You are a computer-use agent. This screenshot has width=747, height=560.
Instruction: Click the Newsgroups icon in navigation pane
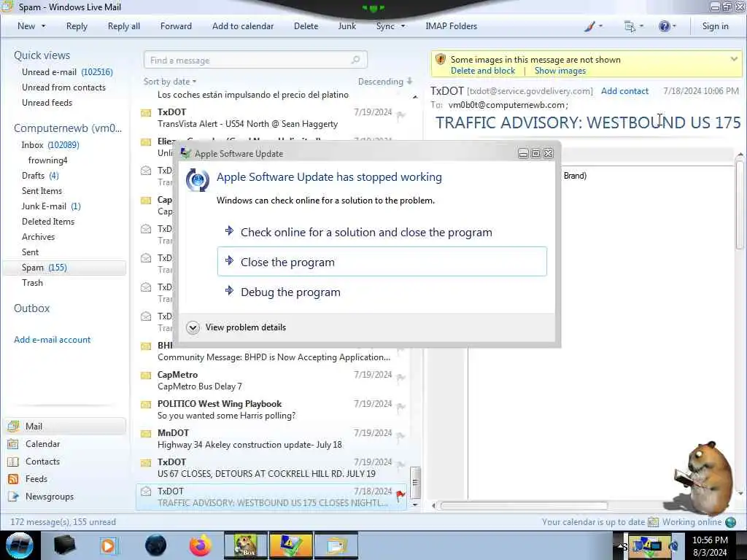[13, 497]
